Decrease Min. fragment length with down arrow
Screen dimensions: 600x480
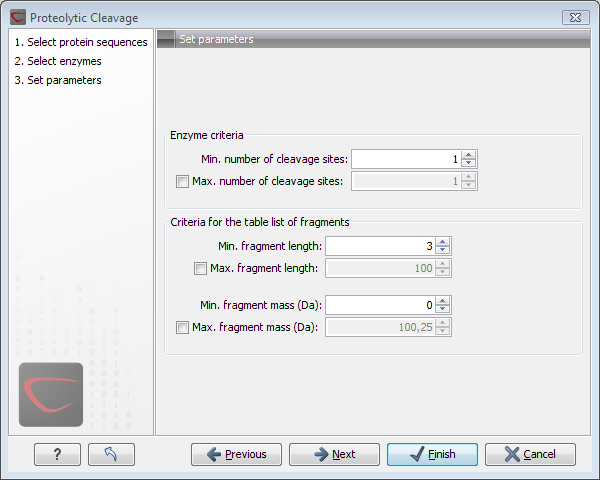click(443, 250)
